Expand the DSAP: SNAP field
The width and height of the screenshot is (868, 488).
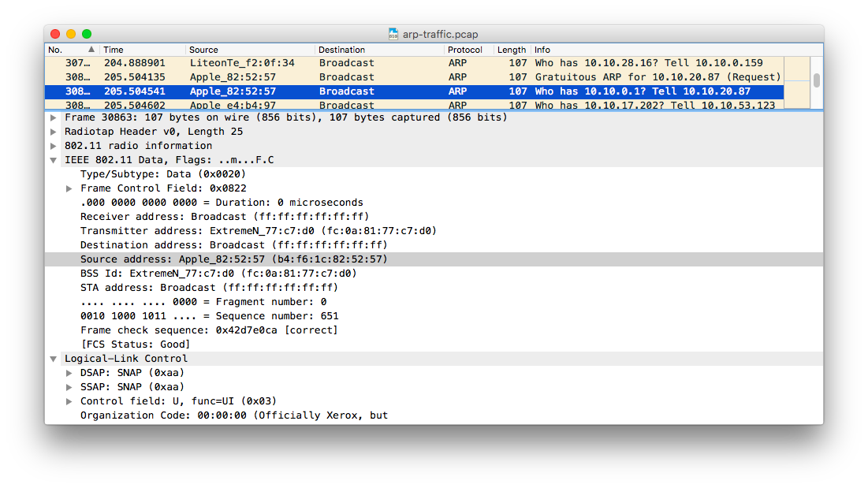pyautogui.click(x=69, y=373)
